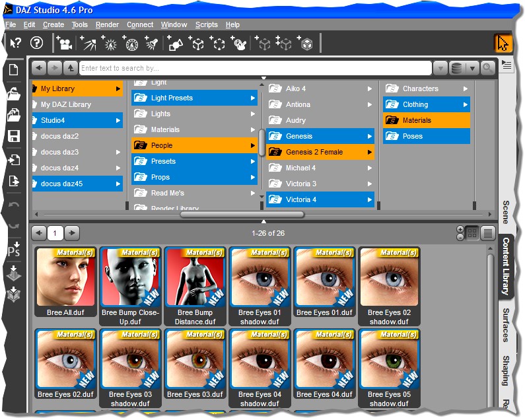Click the search text field

(x=256, y=68)
